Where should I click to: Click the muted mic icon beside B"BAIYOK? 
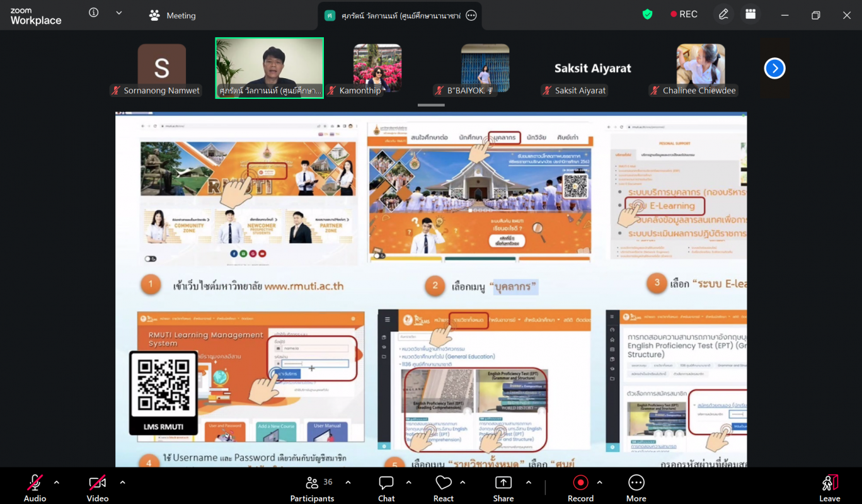(439, 91)
